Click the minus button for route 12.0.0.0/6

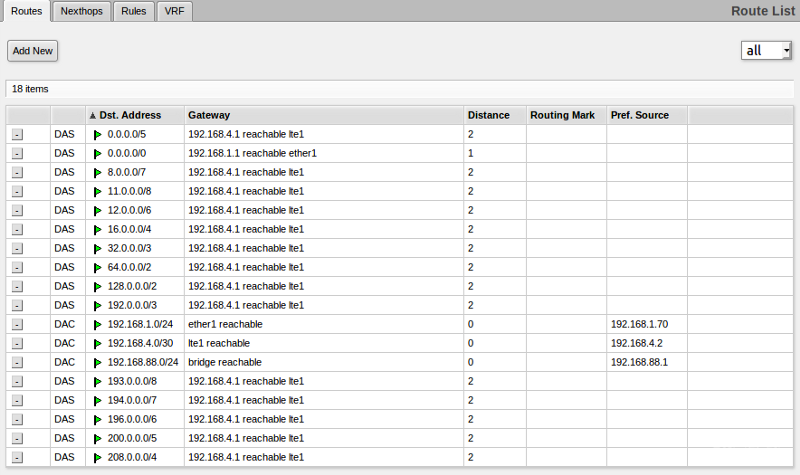coord(17,211)
